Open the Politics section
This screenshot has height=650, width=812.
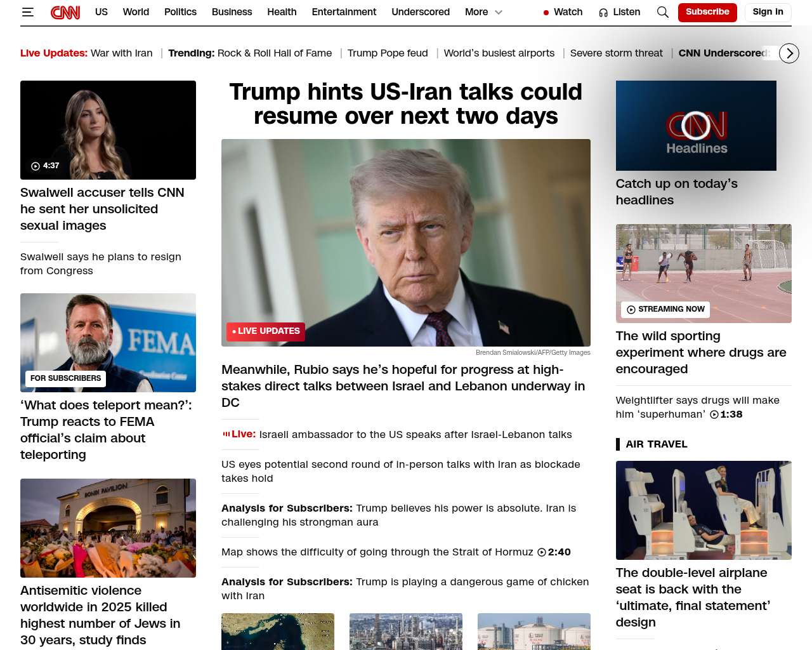[180, 12]
